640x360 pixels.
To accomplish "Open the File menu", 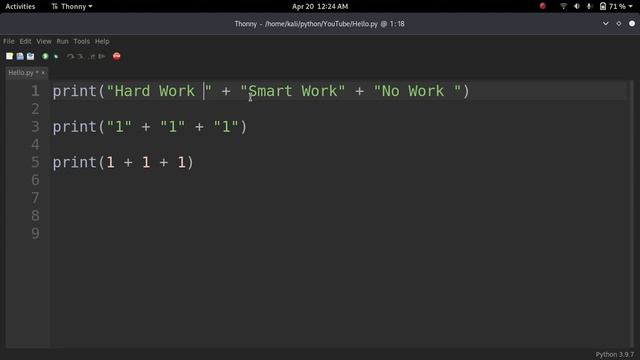I will [9, 41].
